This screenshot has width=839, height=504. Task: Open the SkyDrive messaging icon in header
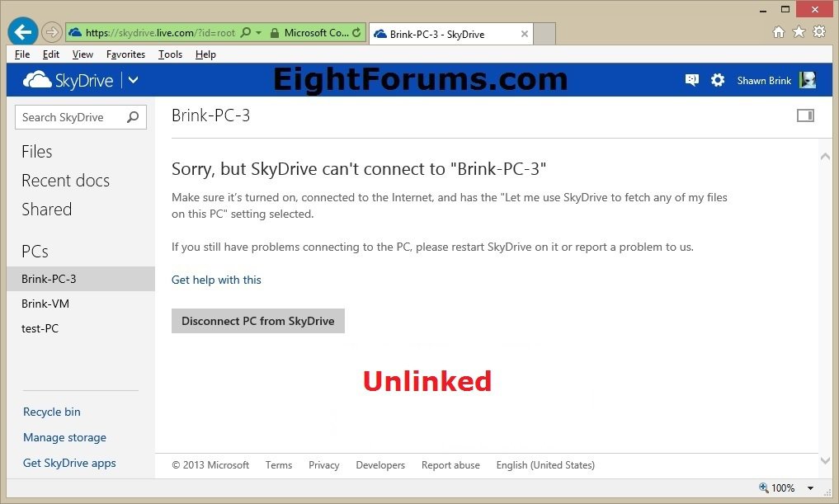tap(691, 80)
